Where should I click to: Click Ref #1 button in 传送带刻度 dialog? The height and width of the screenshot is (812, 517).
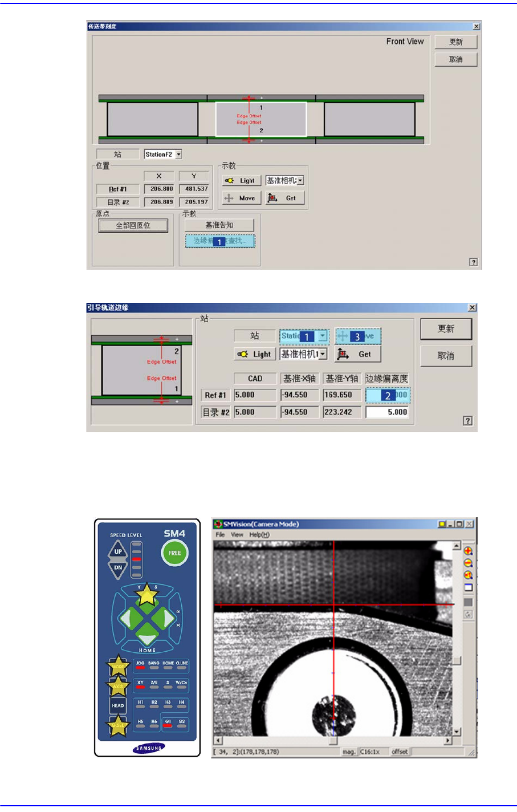coord(118,189)
